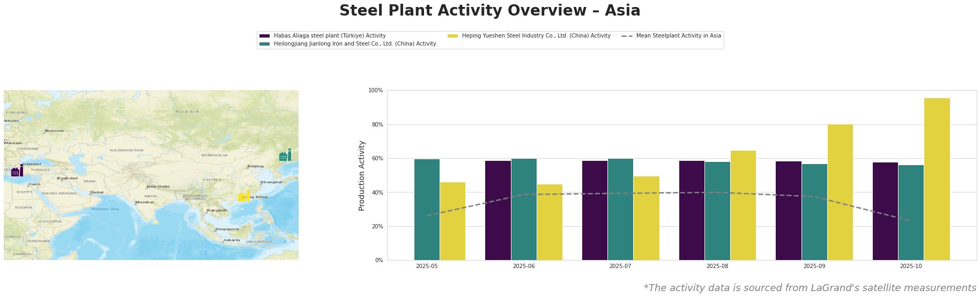Click the purple bar for 2025-08

pyautogui.click(x=692, y=210)
